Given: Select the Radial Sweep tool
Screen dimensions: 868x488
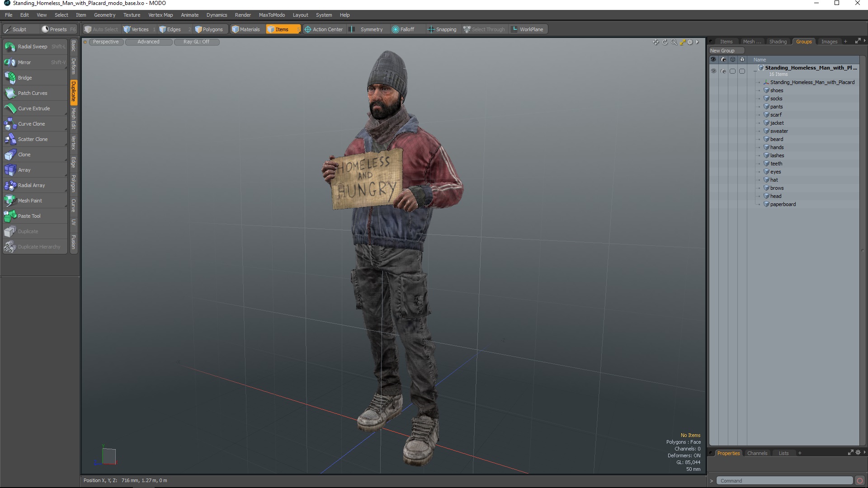Looking at the screenshot, I should 35,47.
